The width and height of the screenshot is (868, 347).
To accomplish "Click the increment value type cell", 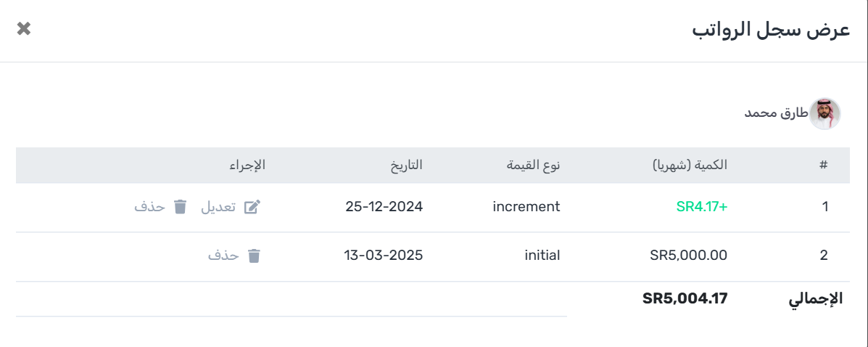I will click(526, 207).
